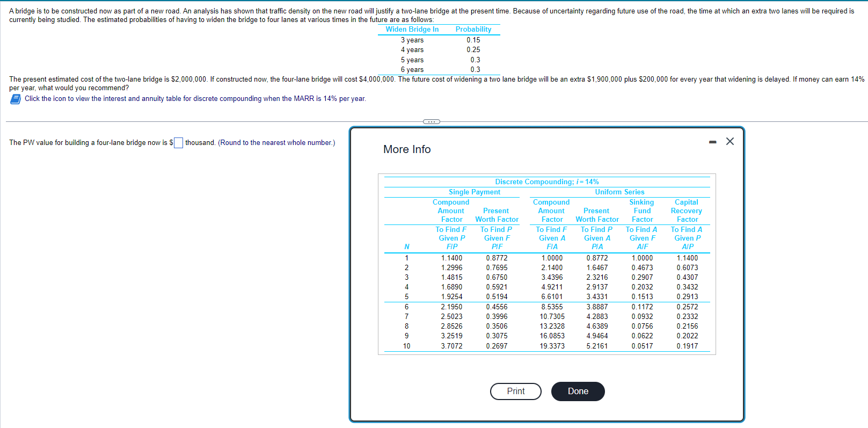Viewport: 868px width, 428px height.
Task: Select the 'Widen Bridge In' column header
Action: [412, 30]
